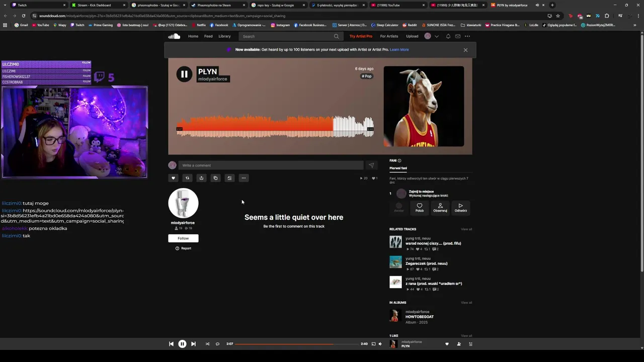Switch to the Stream - Kick Dashboard tab
Screen dimensions: 644x362
click(x=98, y=5)
